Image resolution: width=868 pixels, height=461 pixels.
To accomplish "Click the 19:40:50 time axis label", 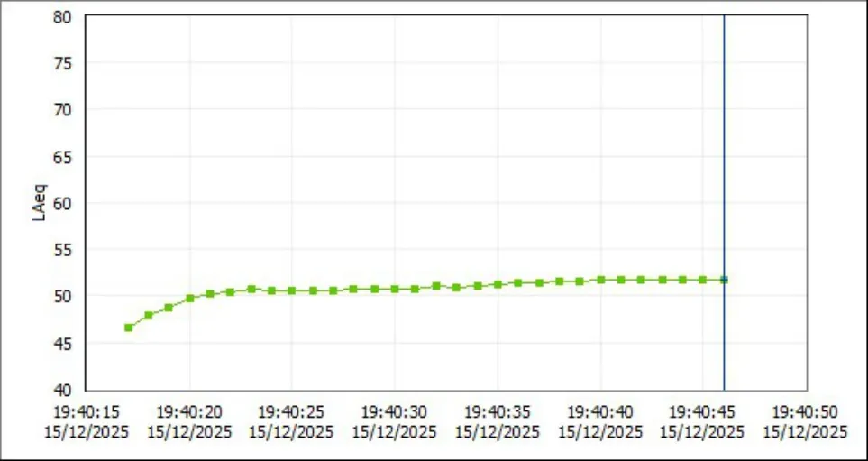I will click(805, 422).
